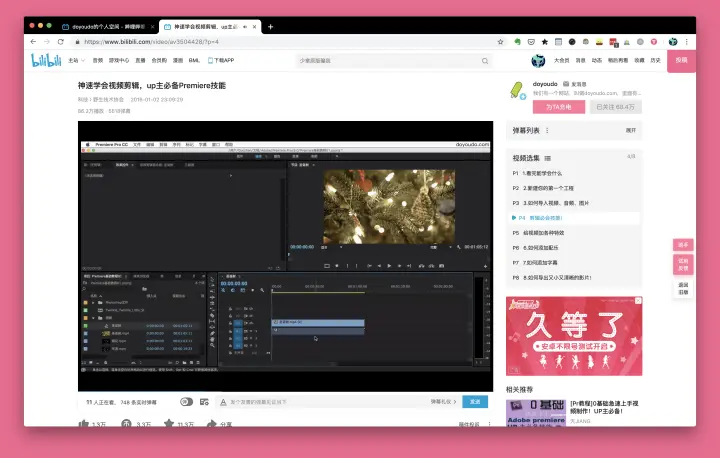Open Chrome profile avatar in toolbar
This screenshot has width=720, height=458.
(673, 42)
